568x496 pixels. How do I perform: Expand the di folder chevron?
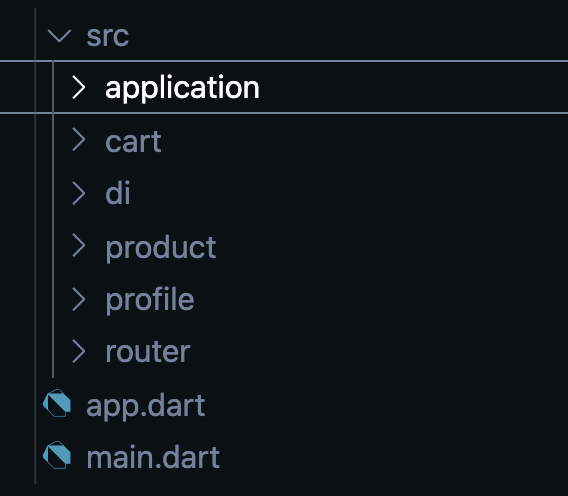79,193
